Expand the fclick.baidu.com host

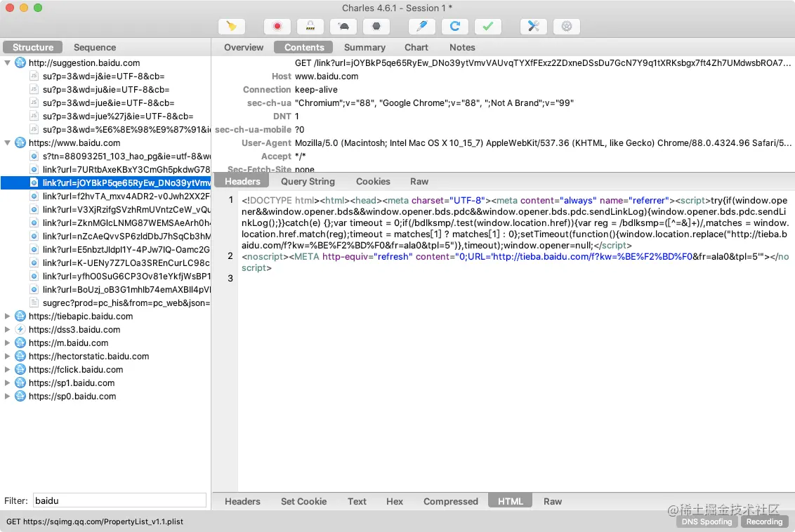coord(7,369)
